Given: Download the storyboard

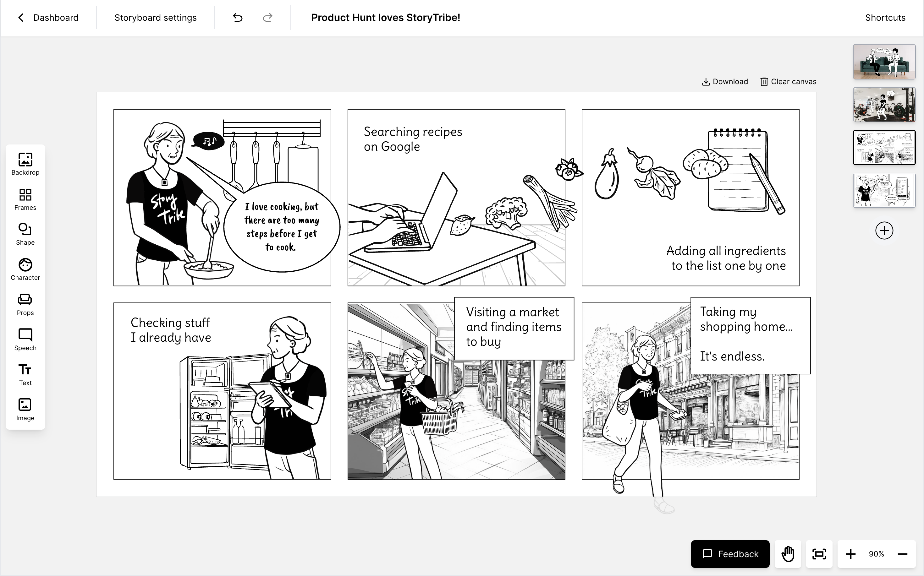Looking at the screenshot, I should 725,82.
